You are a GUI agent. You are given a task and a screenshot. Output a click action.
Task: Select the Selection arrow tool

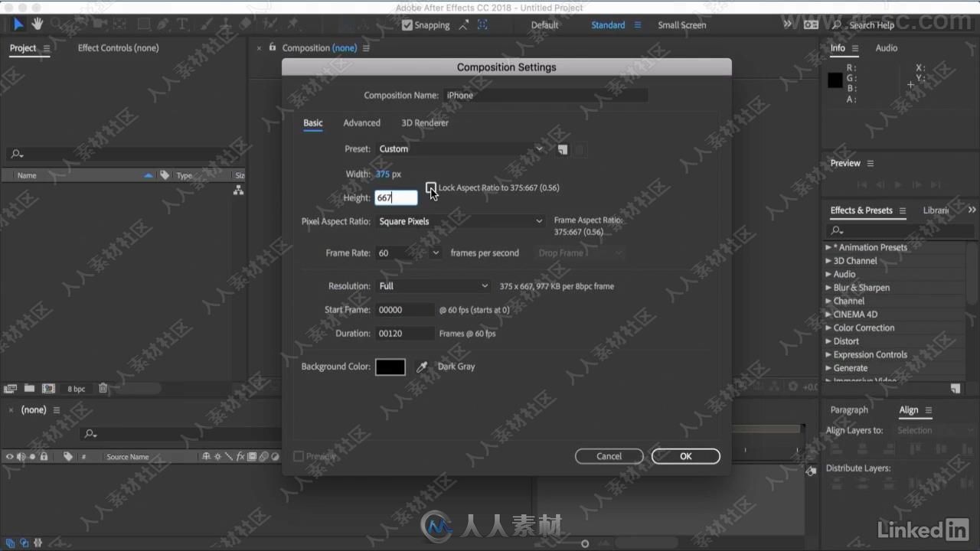[x=18, y=24]
